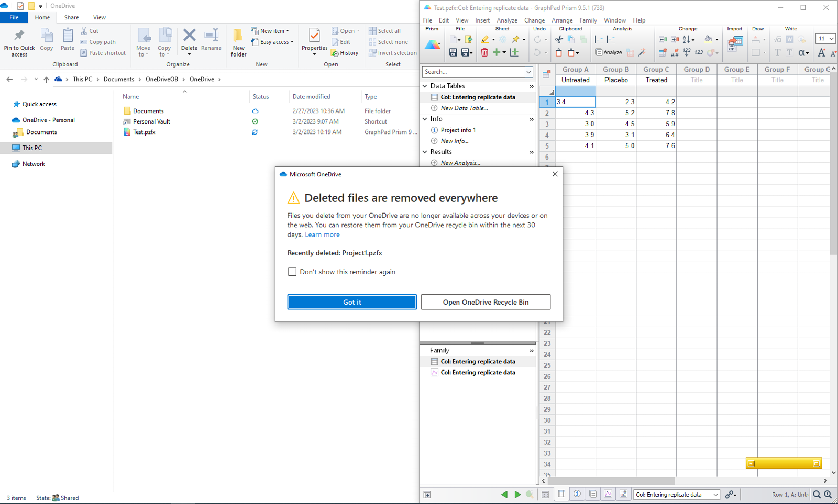The width and height of the screenshot is (838, 504).
Task: Open the Family menu in Prism
Action: pos(588,20)
